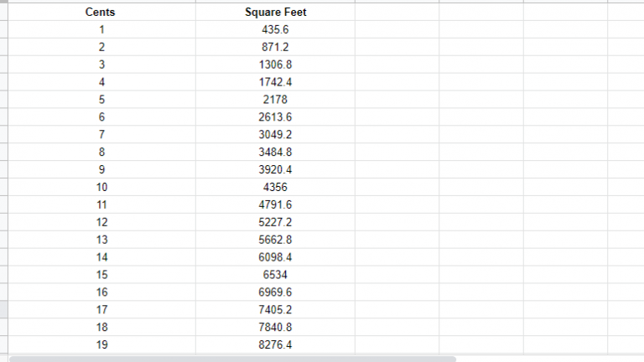Select the Square Feet header cell
This screenshot has height=362, width=644.
[x=275, y=12]
